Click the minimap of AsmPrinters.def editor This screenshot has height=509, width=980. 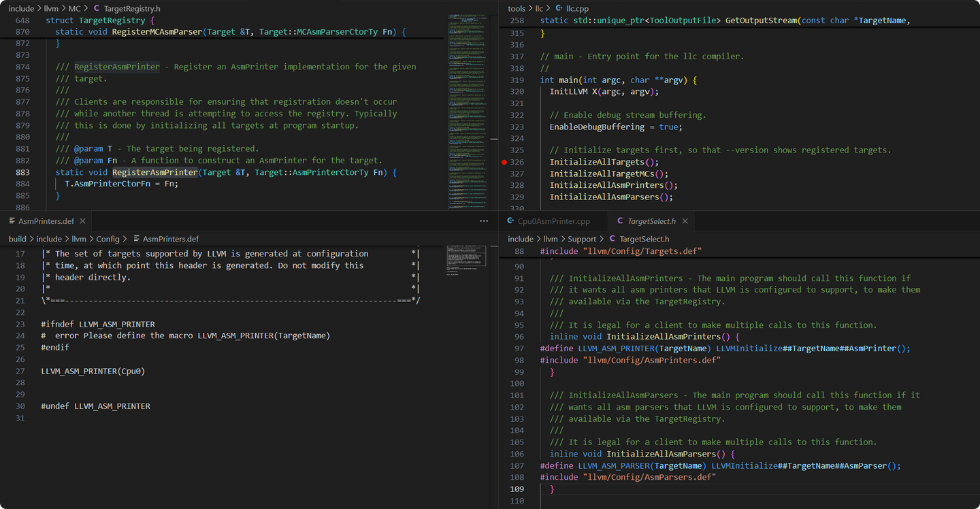click(x=466, y=259)
